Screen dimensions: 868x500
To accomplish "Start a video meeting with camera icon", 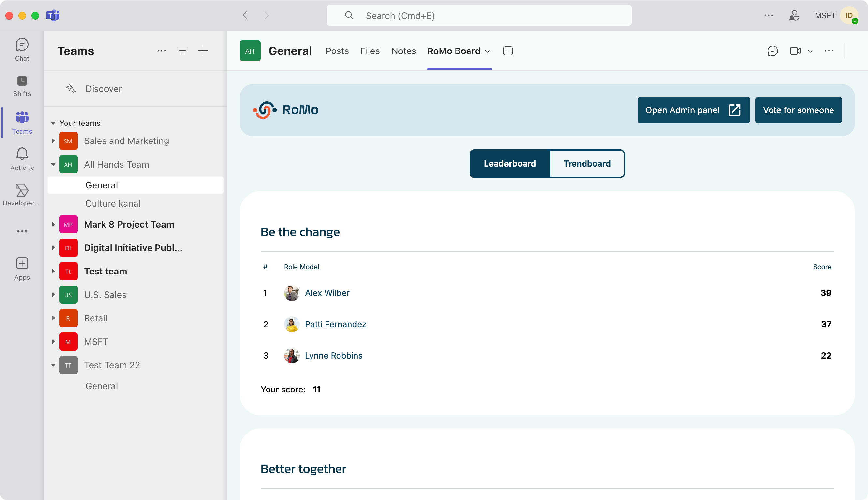I will pyautogui.click(x=795, y=51).
